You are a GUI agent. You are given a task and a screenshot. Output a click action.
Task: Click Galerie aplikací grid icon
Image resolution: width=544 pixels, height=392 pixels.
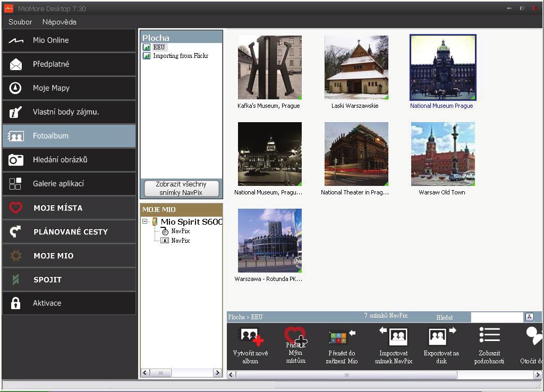point(15,184)
